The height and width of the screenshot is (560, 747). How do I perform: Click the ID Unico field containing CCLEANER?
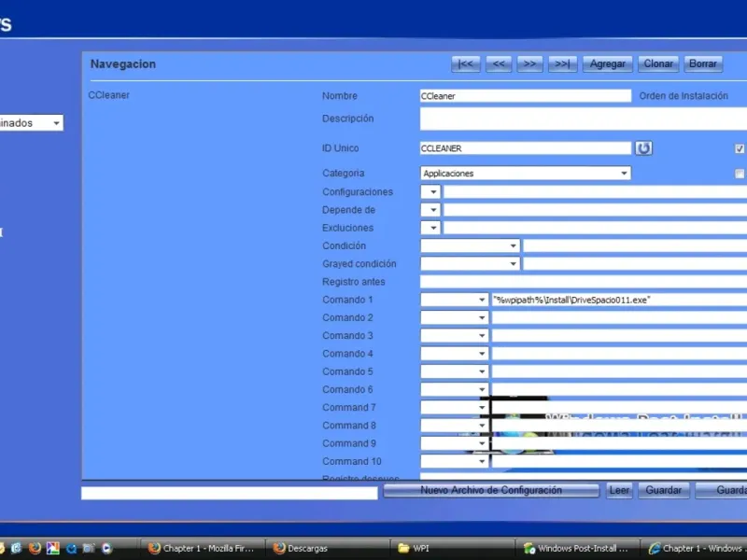pyautogui.click(x=526, y=148)
